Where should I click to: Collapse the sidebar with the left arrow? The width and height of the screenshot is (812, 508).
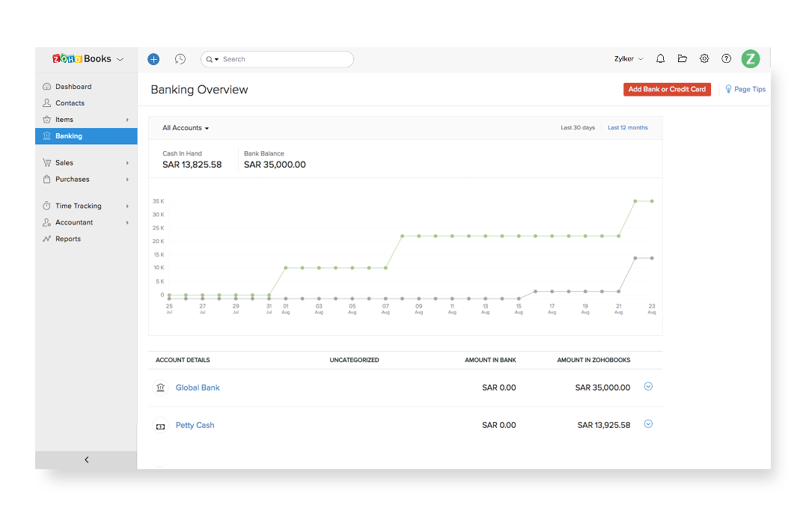coord(86,460)
